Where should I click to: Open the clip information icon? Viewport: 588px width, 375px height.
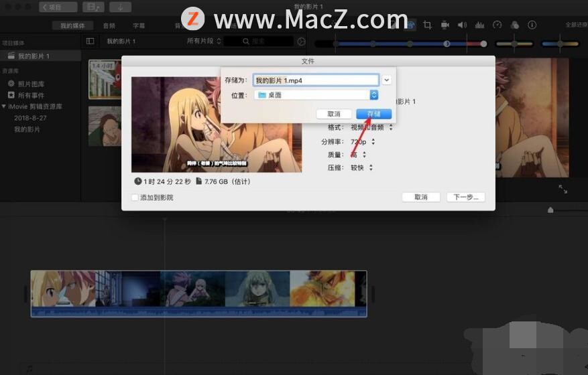532,25
